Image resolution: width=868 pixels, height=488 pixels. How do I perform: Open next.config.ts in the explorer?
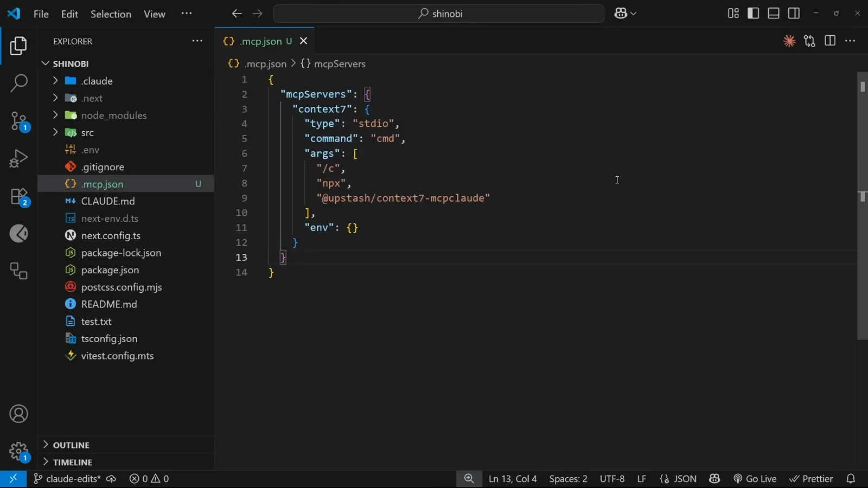[x=126, y=235]
